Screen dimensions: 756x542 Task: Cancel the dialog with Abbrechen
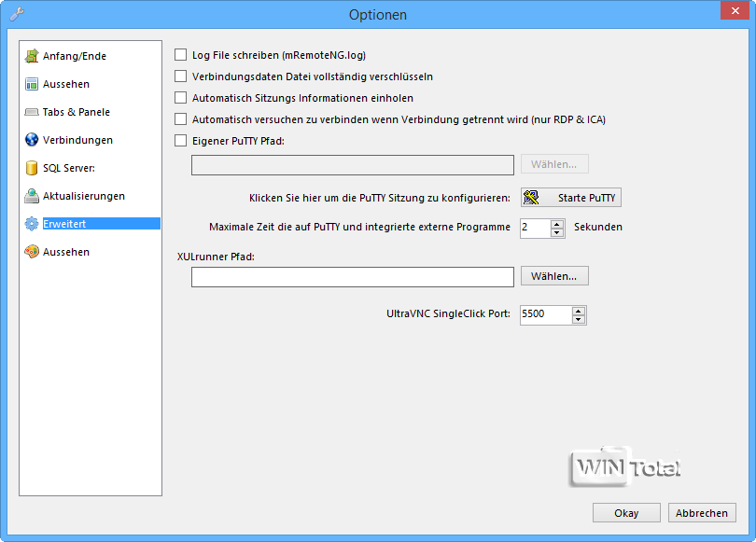pos(702,513)
